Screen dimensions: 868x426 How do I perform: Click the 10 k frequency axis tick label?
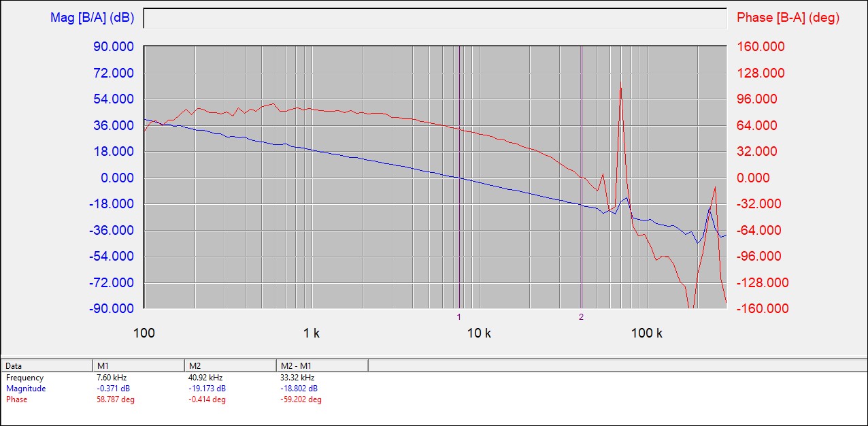[x=479, y=333]
